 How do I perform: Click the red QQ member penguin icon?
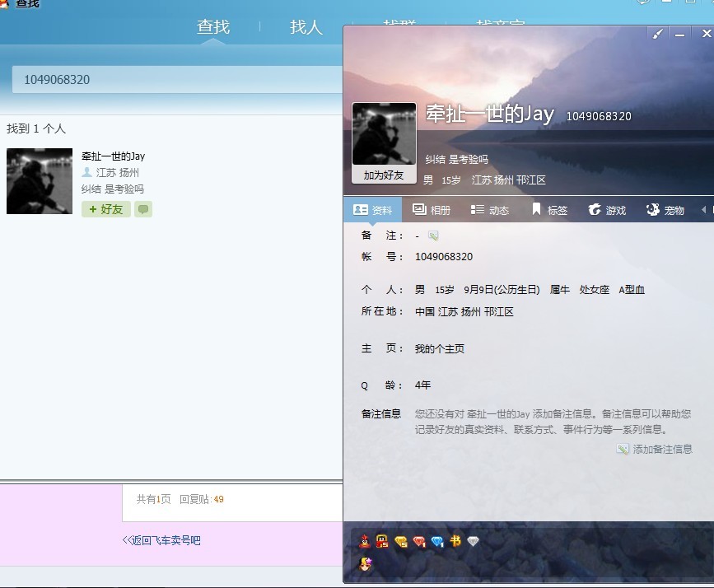(x=365, y=541)
